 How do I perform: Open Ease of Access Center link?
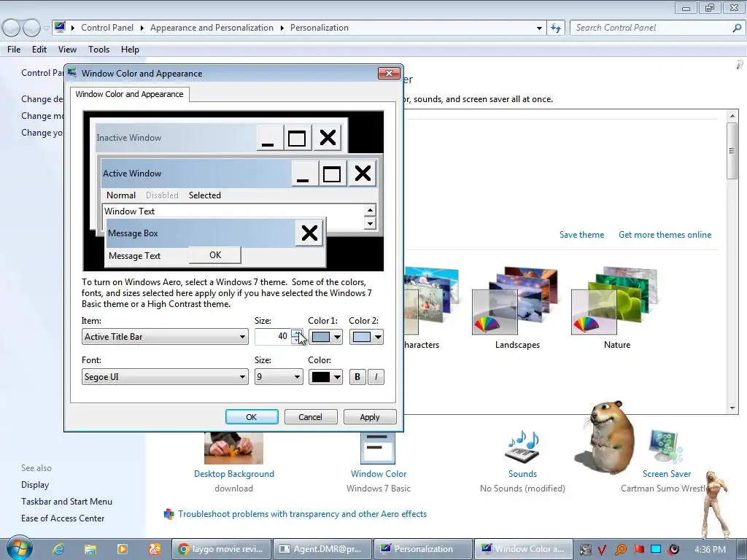[x=63, y=518]
